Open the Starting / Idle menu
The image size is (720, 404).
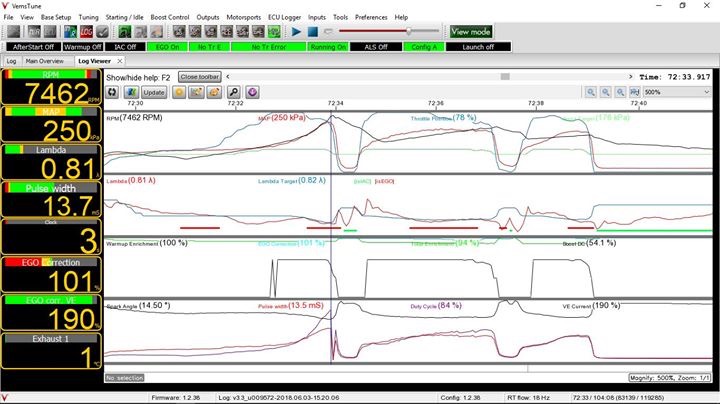click(124, 17)
